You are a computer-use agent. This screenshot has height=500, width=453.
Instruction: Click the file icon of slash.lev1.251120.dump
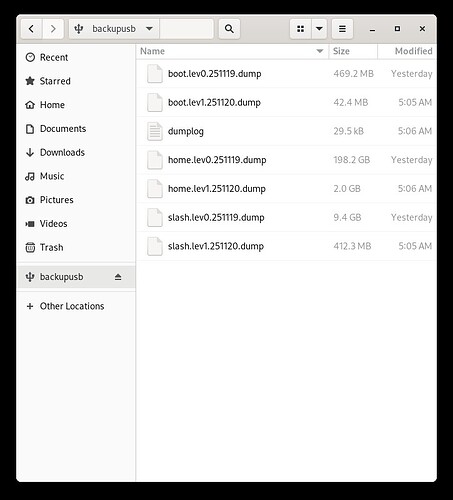[155, 246]
